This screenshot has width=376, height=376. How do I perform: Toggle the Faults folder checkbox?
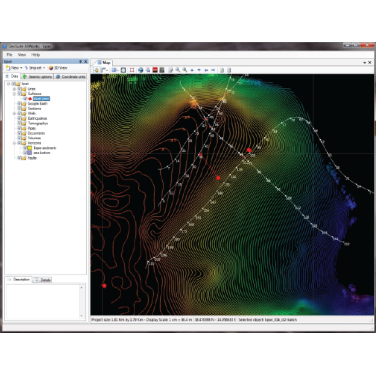[19, 158]
